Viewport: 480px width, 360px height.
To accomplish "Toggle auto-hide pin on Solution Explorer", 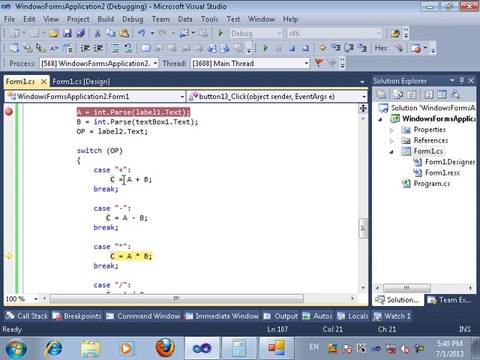I will point(462,80).
